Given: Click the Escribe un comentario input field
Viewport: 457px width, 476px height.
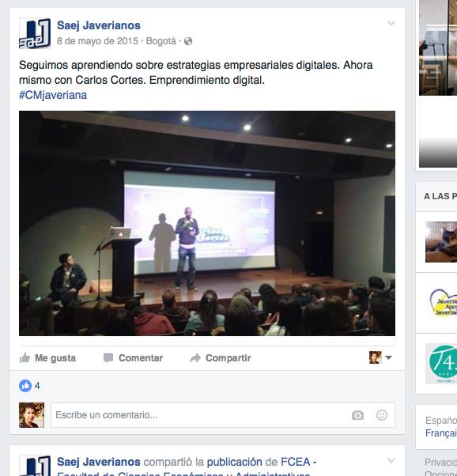Looking at the screenshot, I should [223, 415].
